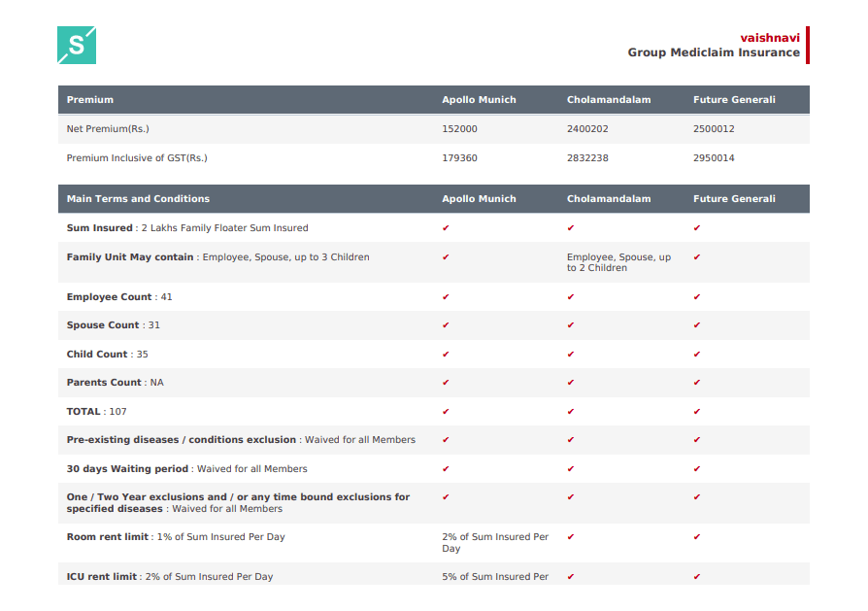The width and height of the screenshot is (868, 611).
Task: Click the GST-inclusive premium value 2832238
Action: pos(587,158)
